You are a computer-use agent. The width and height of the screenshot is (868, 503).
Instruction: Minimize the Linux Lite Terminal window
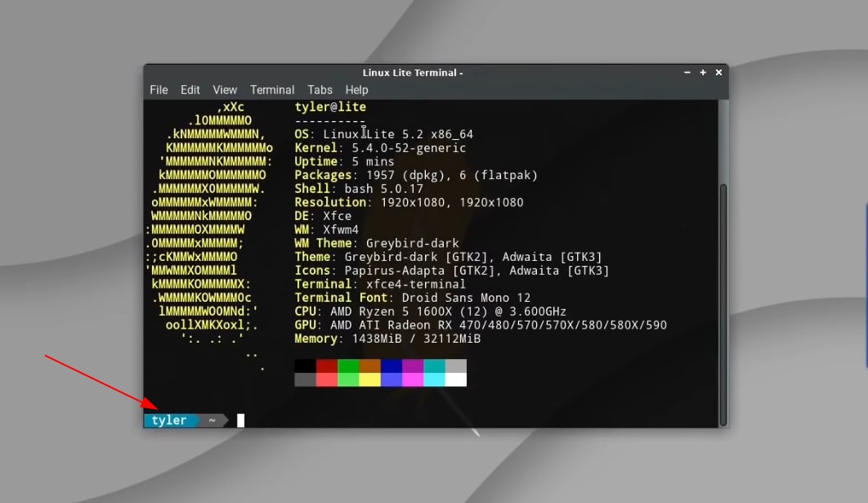tap(687, 73)
